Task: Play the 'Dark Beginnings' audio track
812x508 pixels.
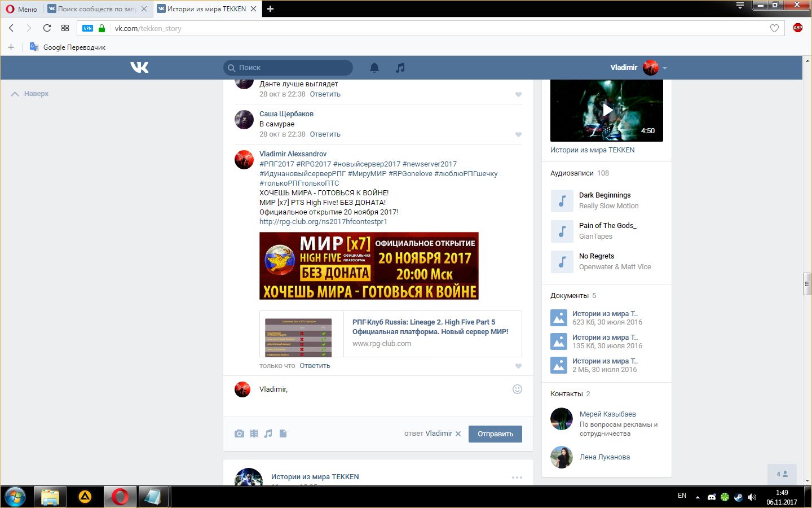Action: point(562,200)
